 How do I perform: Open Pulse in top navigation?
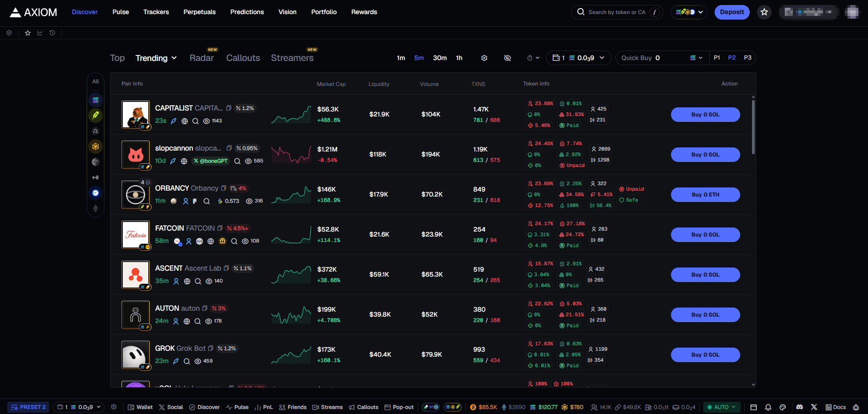point(121,12)
